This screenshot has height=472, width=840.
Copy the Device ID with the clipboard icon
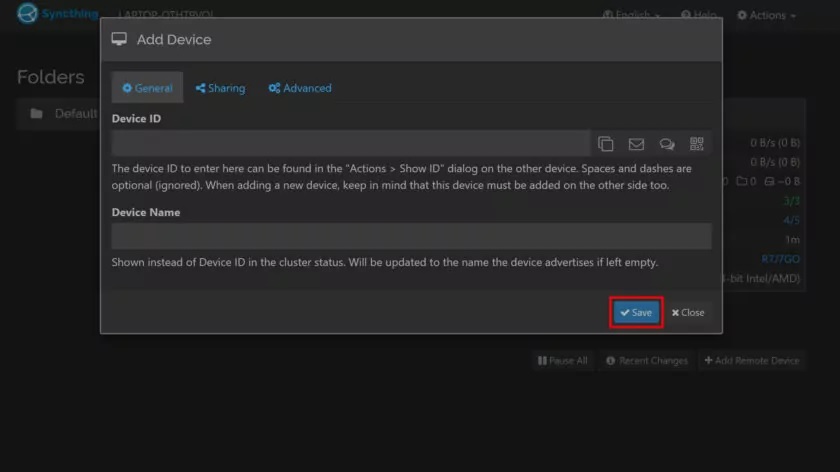(x=605, y=144)
